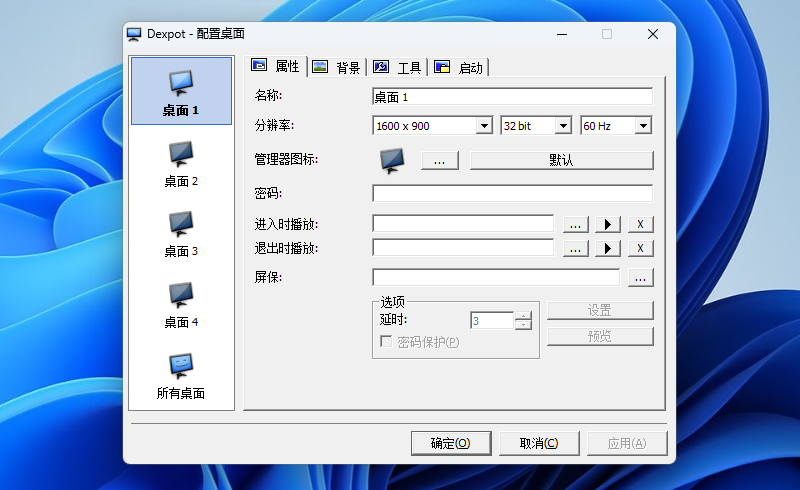The image size is (800, 490).
Task: Switch to the 属性 tab
Action: tap(276, 66)
